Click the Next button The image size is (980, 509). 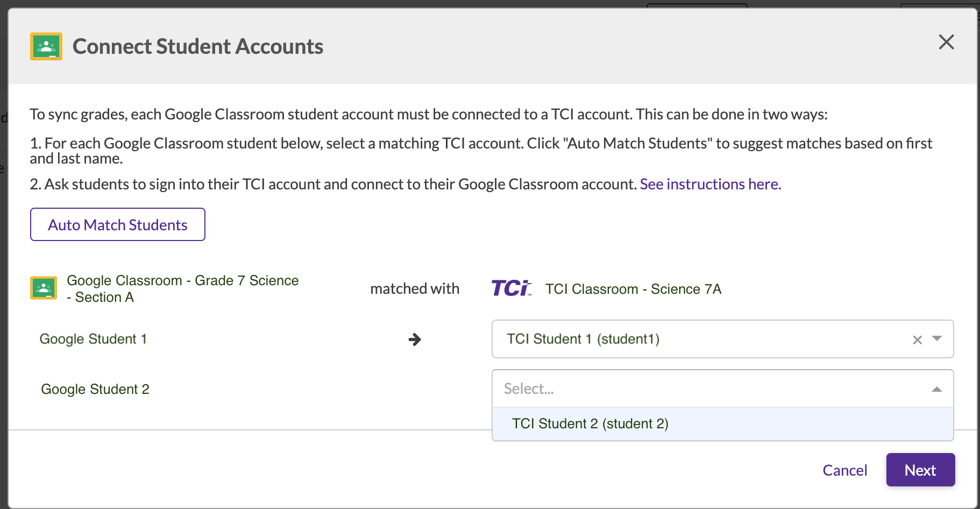click(920, 470)
